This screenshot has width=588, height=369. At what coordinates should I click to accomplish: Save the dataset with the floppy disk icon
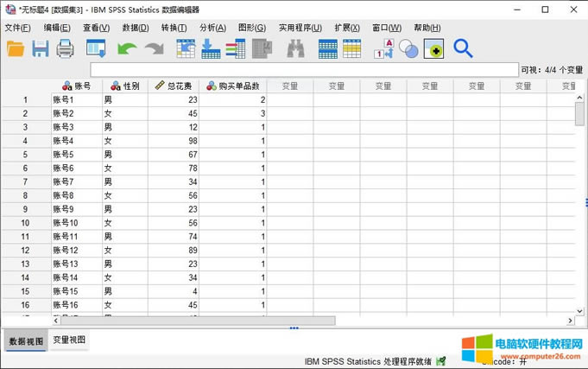pos(41,49)
